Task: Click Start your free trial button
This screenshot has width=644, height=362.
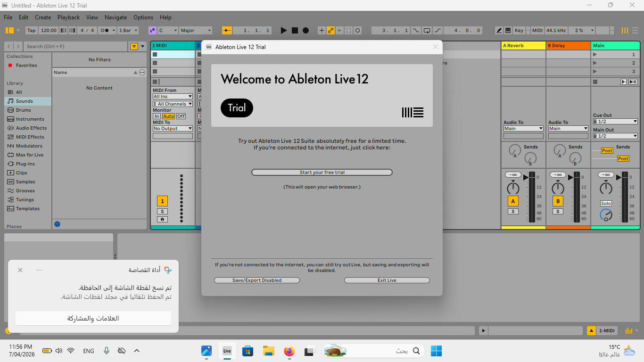Action: [322, 173]
